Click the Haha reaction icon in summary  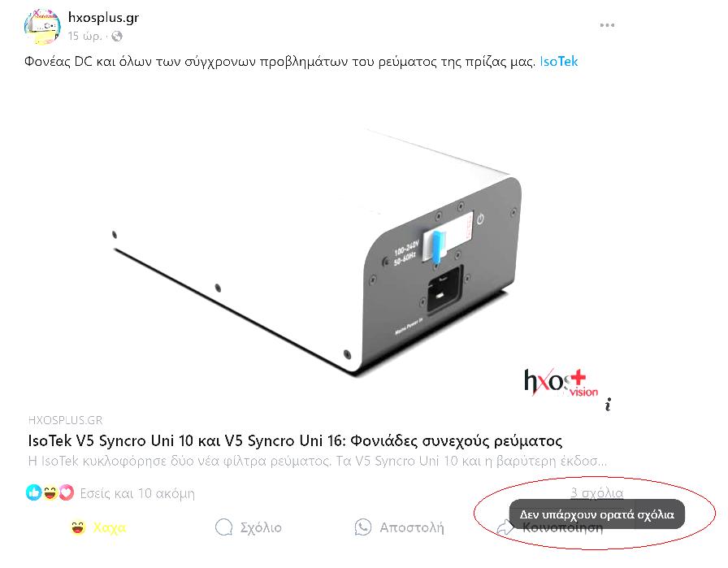coord(50,492)
